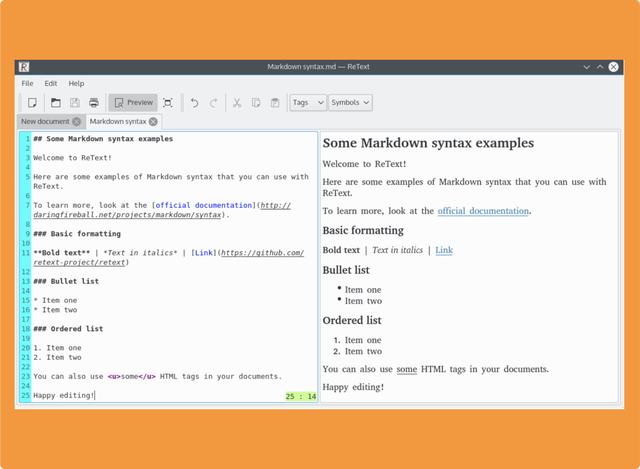Close the New document tab

[x=76, y=121]
